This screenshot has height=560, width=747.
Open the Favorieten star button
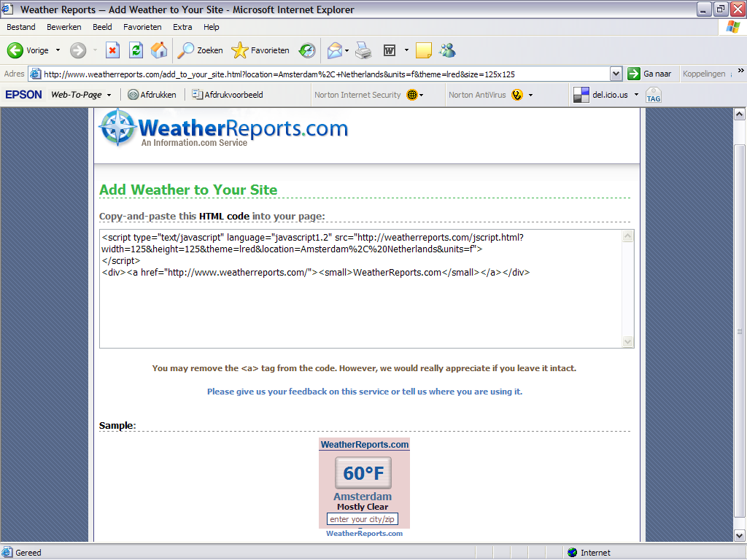[260, 50]
